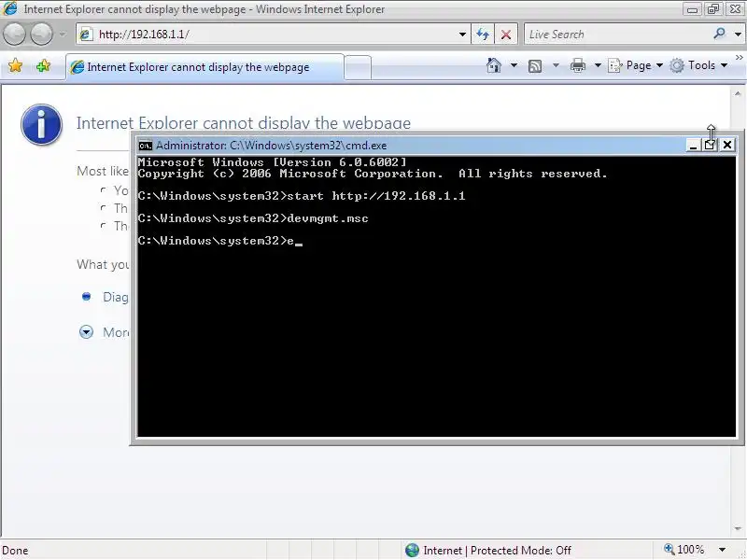747x560 pixels.
Task: Click the 'devmgmt.msc' command line text
Action: (x=328, y=218)
